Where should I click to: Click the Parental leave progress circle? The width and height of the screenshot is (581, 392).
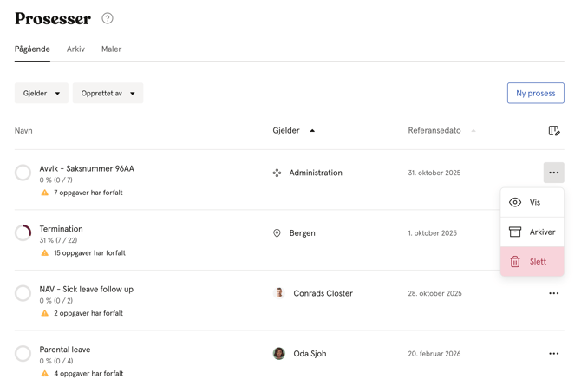tap(23, 354)
